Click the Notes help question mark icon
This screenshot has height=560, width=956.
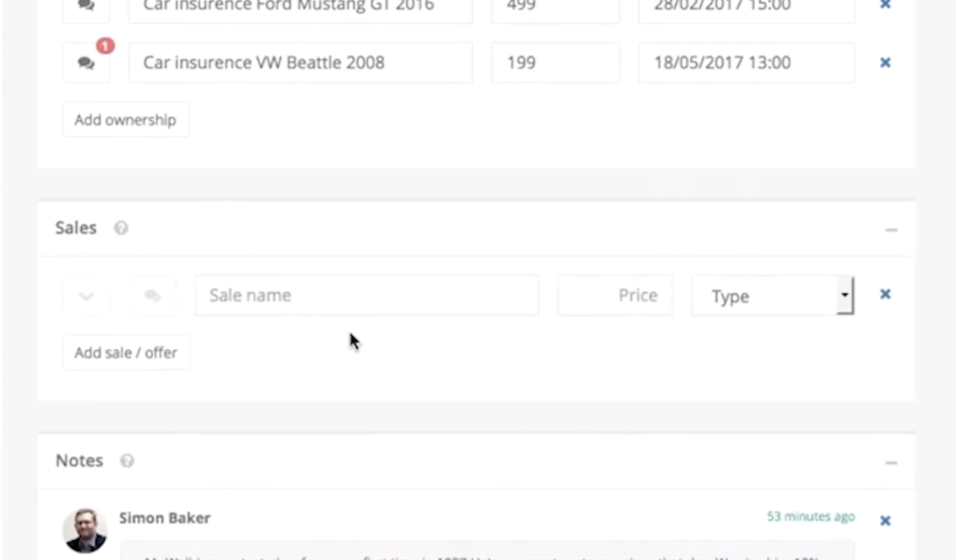tap(127, 460)
